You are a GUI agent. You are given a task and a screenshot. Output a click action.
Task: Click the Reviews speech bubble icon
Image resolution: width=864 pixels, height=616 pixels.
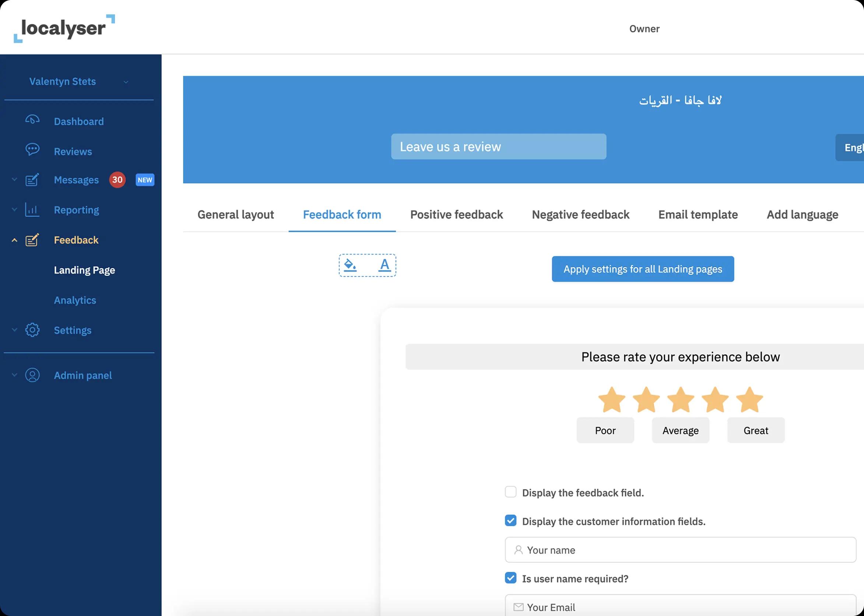[x=32, y=149]
